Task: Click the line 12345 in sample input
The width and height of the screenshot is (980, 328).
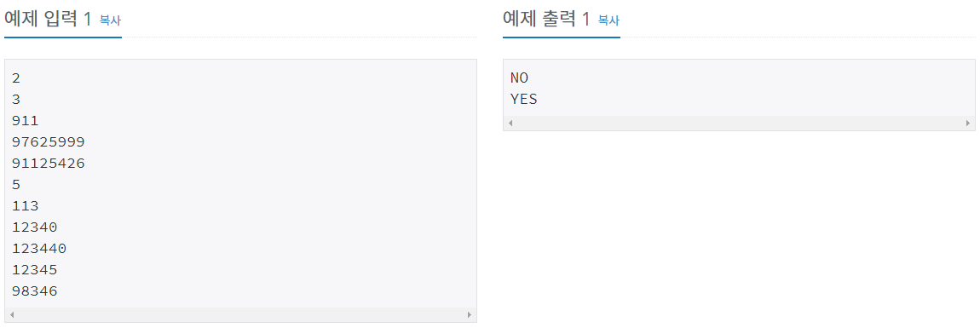Action: tap(34, 270)
